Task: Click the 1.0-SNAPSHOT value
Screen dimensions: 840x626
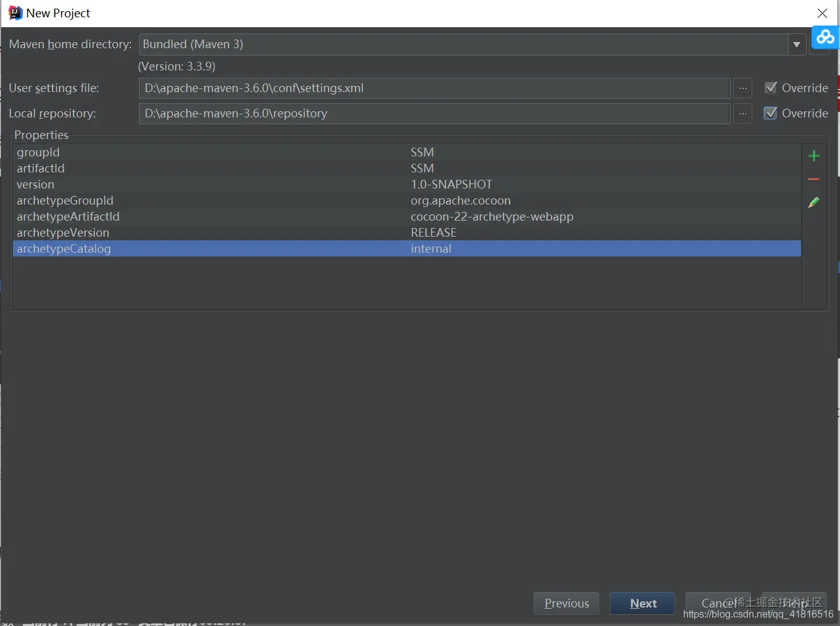Action: [x=451, y=184]
